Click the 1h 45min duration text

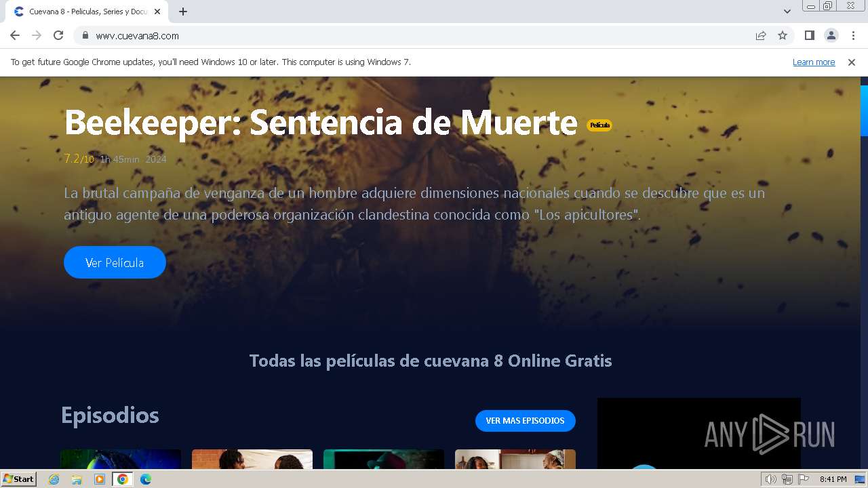coord(119,159)
